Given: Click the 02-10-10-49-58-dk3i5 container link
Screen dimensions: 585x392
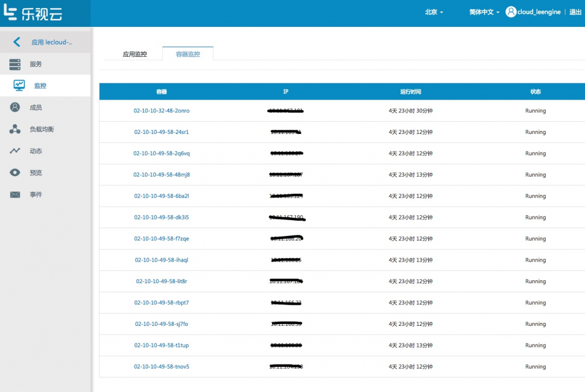Looking at the screenshot, I should [x=162, y=217].
